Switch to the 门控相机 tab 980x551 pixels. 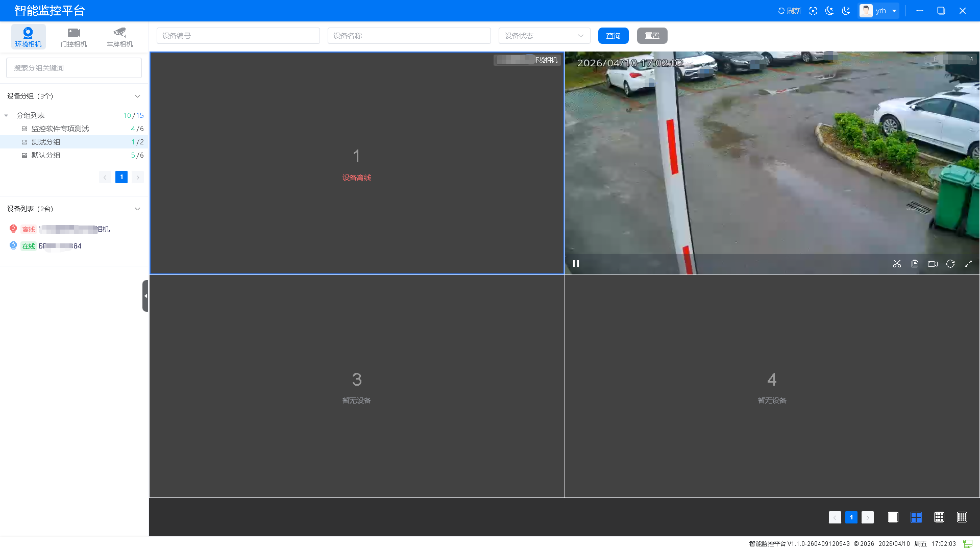click(74, 37)
